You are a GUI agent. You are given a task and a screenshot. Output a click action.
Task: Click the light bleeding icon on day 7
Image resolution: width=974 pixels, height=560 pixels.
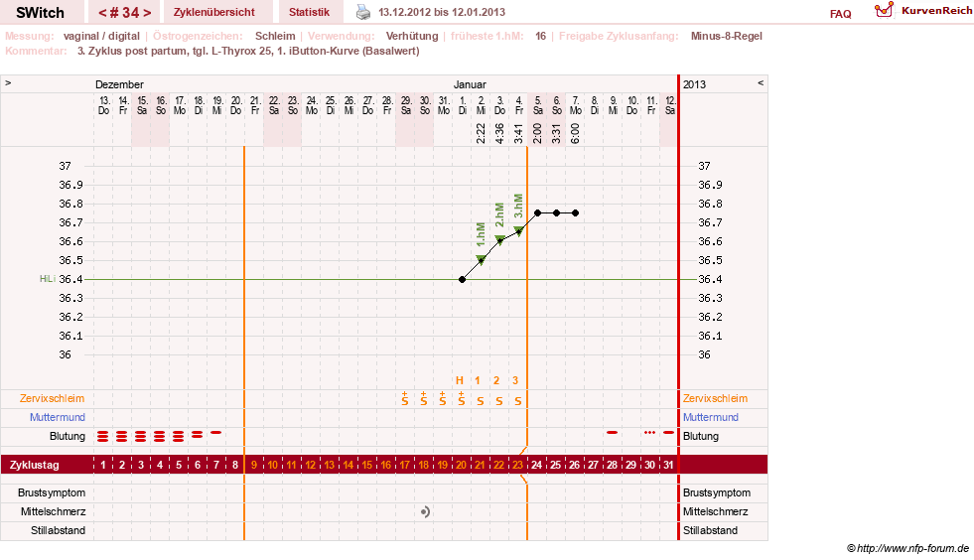pyautogui.click(x=215, y=432)
